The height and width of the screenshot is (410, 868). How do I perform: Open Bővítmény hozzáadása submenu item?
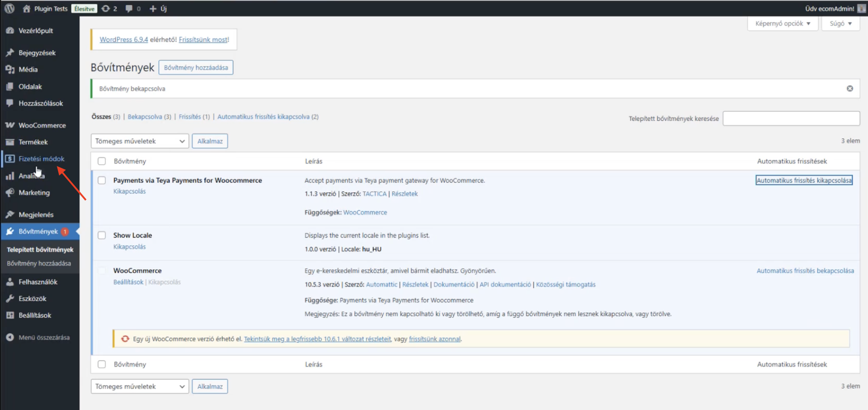coord(39,263)
